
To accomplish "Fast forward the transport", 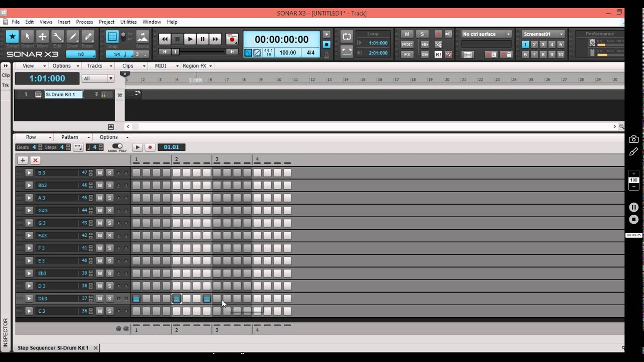I will (x=215, y=39).
